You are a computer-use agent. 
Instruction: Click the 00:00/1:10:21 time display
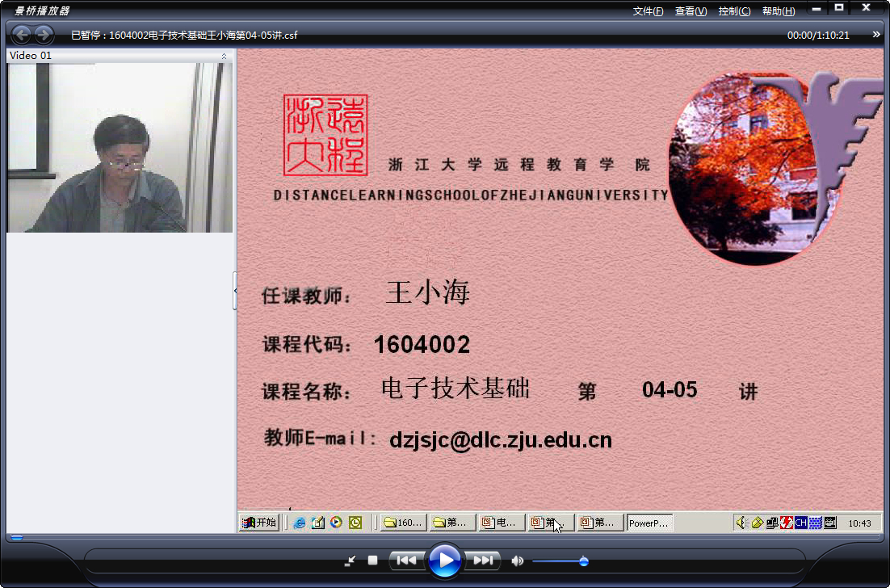[x=818, y=36]
